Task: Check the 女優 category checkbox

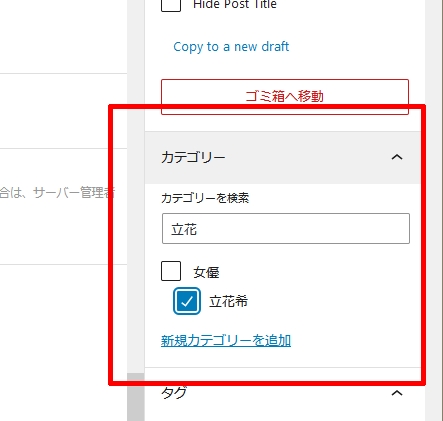Action: [x=171, y=271]
